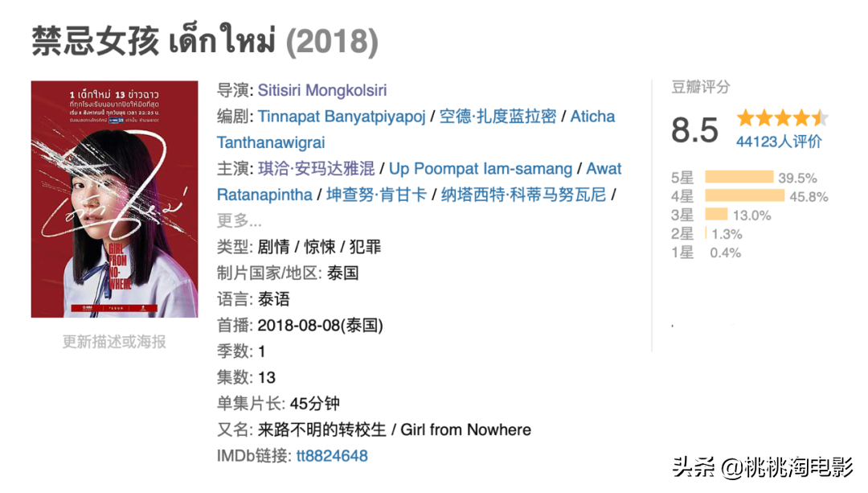Open writer Tinnapat Banyatpiyapoj link
Viewport: 868px width, 493px height.
click(x=342, y=117)
